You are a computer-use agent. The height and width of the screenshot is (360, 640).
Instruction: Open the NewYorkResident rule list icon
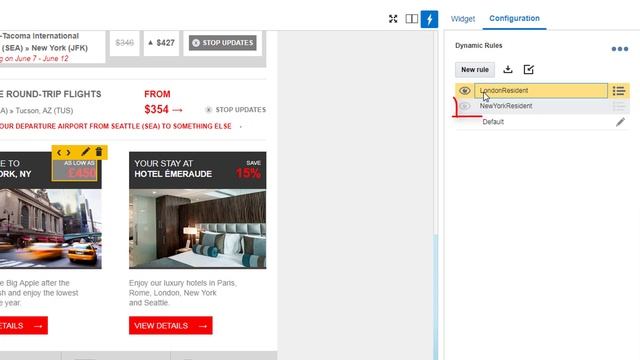pos(619,107)
